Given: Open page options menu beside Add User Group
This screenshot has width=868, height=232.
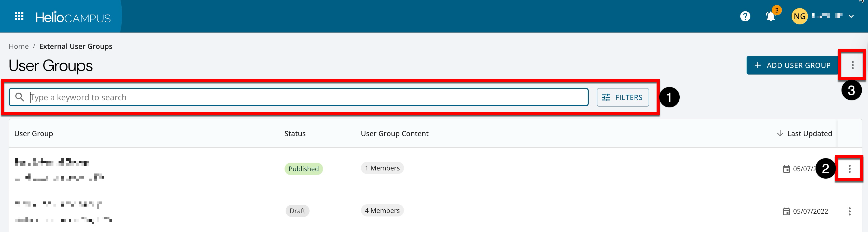Looking at the screenshot, I should tap(852, 65).
